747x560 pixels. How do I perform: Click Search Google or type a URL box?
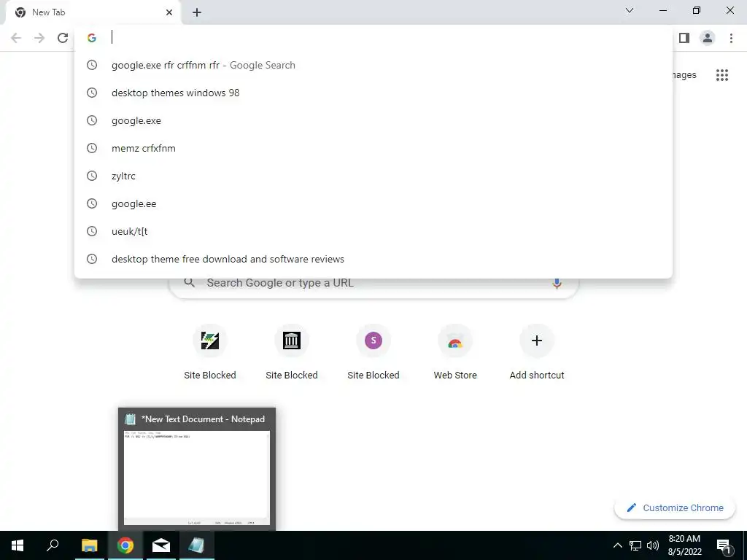coord(373,283)
